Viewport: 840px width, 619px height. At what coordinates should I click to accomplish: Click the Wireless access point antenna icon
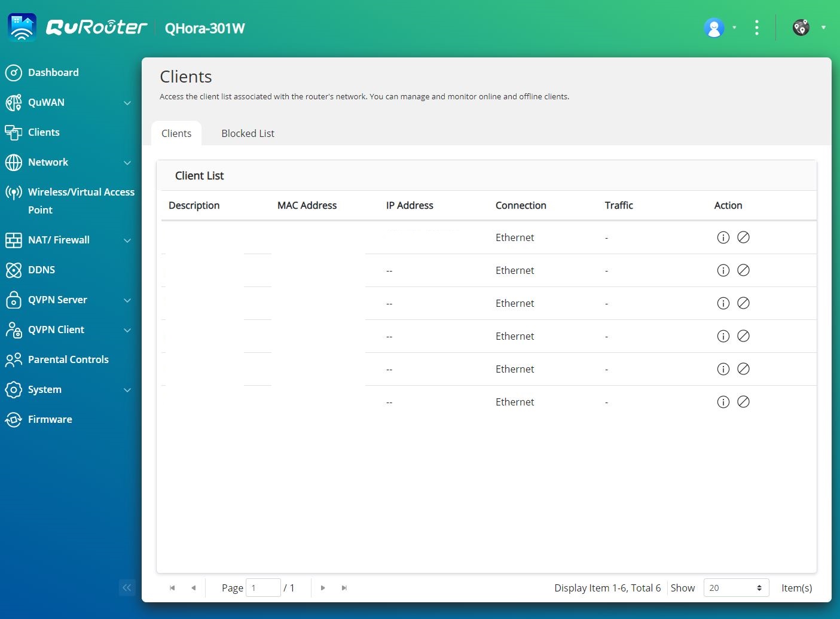(13, 193)
